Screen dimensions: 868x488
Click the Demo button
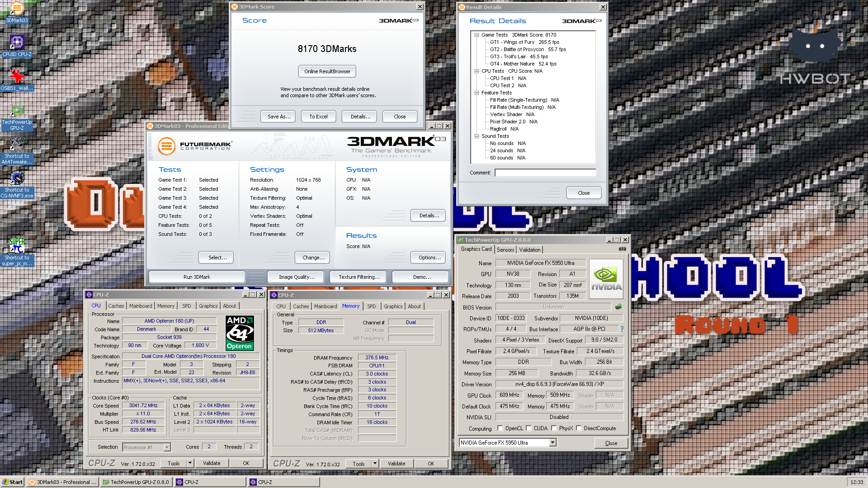(421, 277)
